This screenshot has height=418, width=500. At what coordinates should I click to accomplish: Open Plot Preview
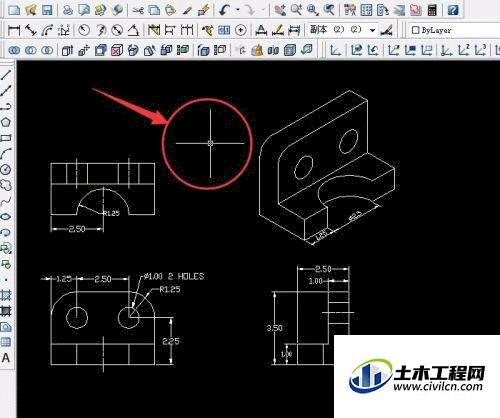(x=84, y=10)
